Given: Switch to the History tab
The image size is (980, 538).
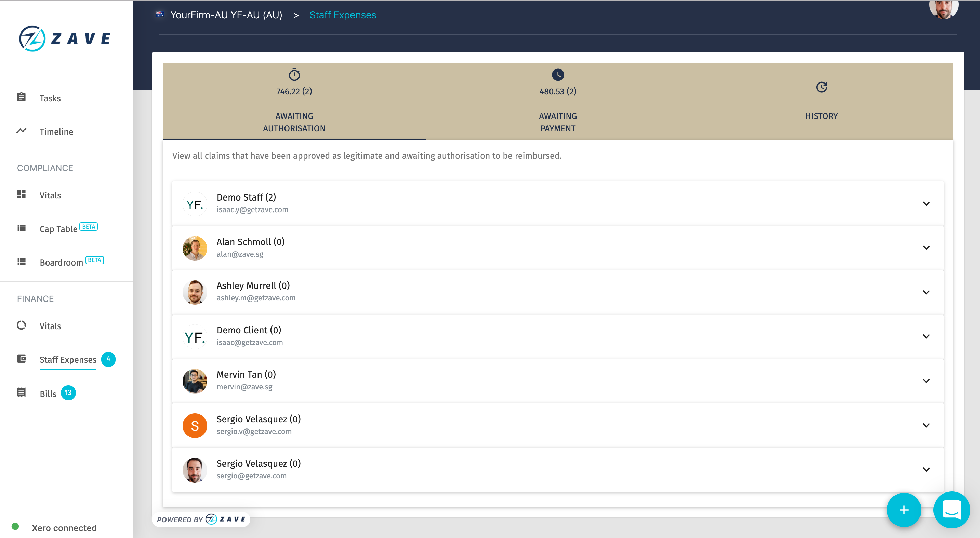Looking at the screenshot, I should coord(821,101).
